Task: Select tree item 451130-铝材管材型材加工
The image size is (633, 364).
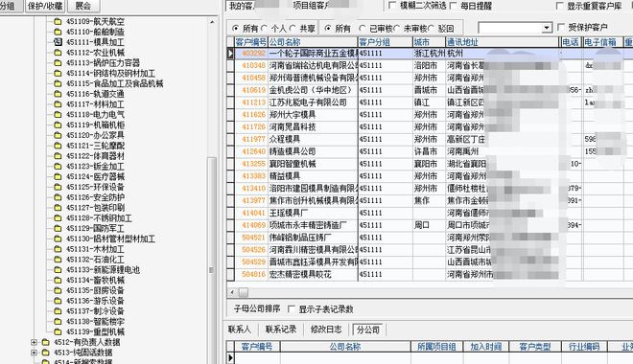Action: pyautogui.click(x=110, y=239)
